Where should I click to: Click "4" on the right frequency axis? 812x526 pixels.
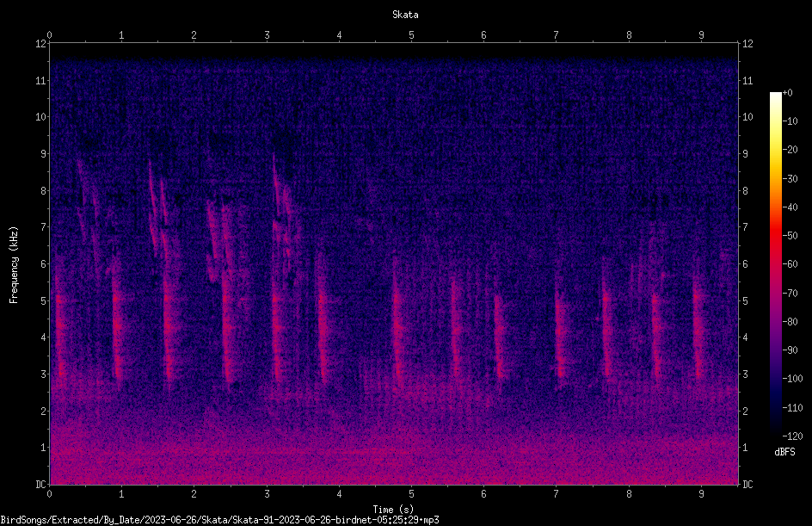tap(745, 337)
